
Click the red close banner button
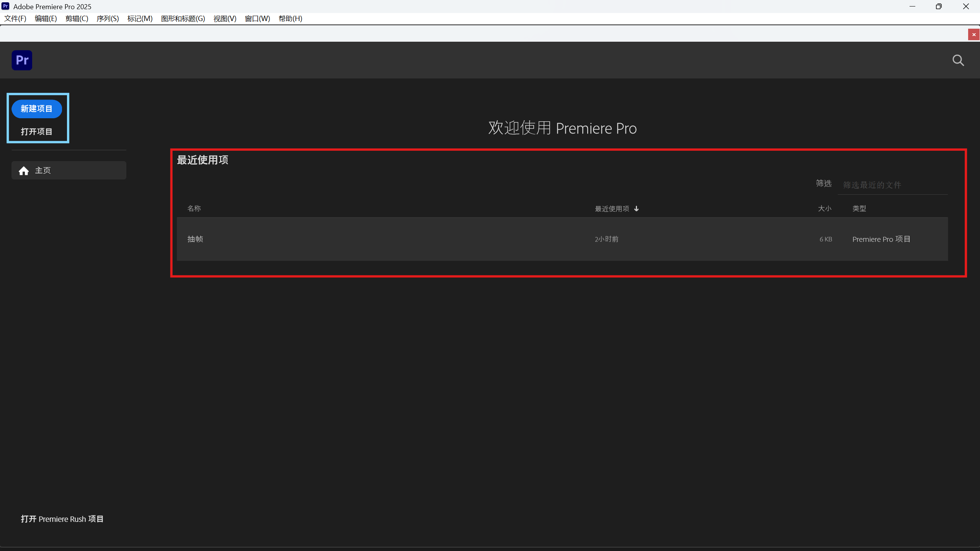coord(974,34)
